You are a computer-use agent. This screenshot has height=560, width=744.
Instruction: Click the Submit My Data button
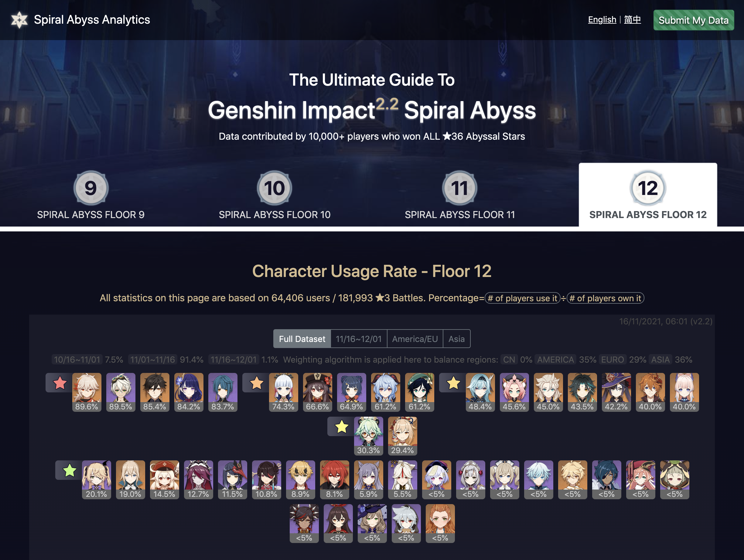694,20
